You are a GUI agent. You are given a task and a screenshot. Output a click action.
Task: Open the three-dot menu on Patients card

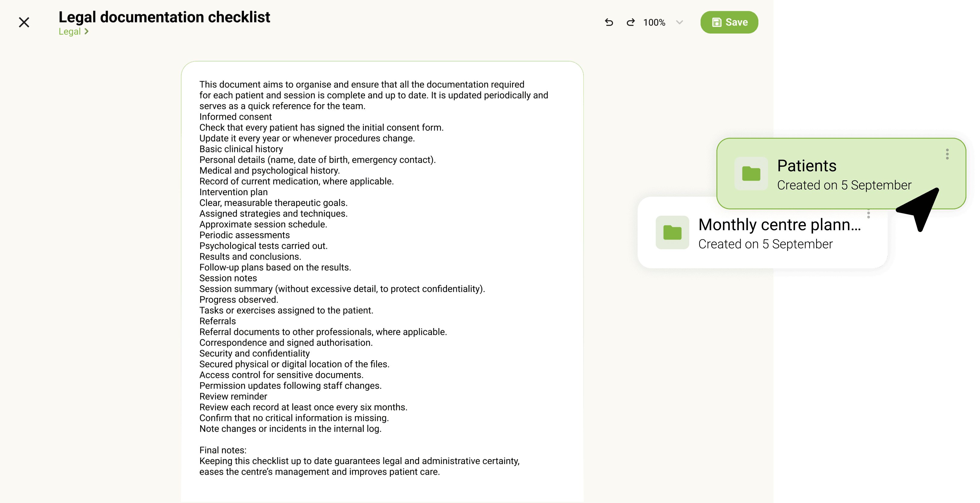point(947,154)
